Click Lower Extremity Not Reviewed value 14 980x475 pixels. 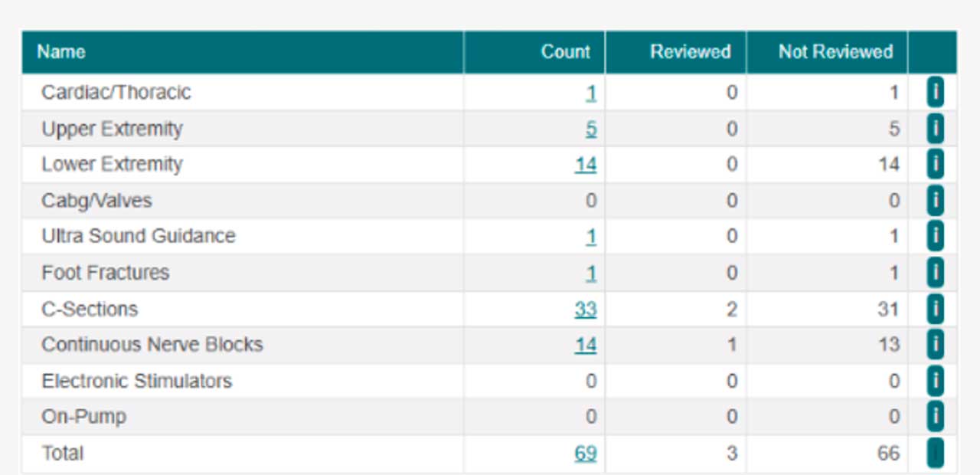[x=889, y=165]
